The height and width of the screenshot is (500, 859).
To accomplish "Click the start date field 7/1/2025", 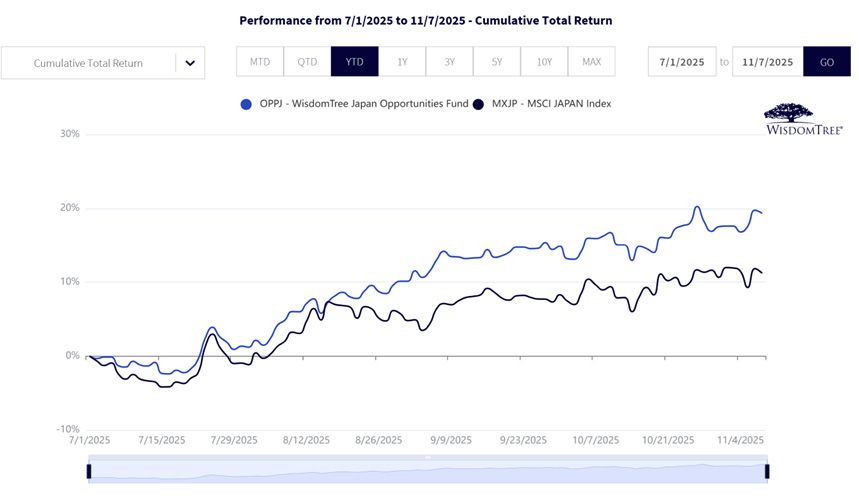I will [682, 61].
